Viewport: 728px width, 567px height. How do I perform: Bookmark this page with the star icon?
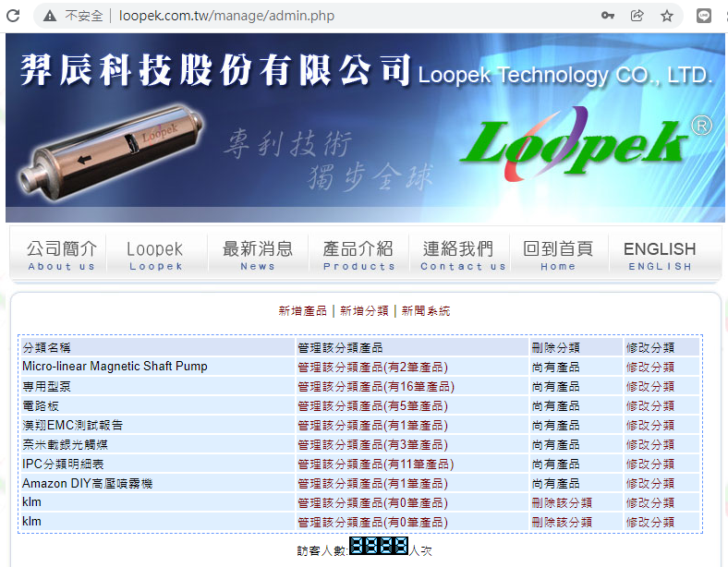click(667, 16)
